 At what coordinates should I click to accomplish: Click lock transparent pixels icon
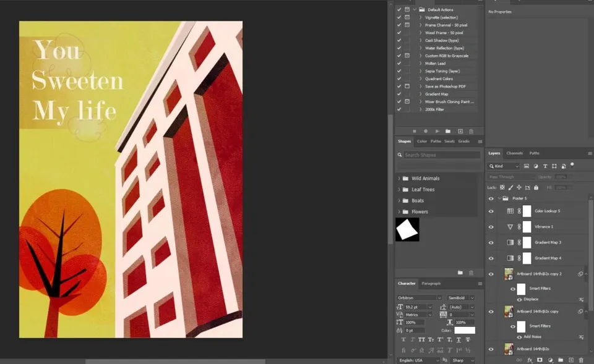pyautogui.click(x=502, y=187)
